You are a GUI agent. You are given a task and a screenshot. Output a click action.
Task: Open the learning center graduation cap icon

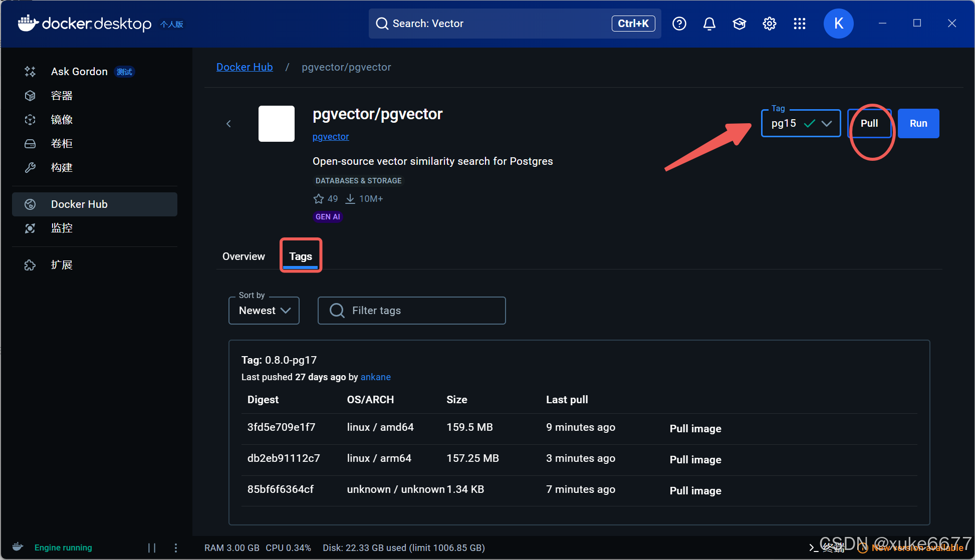pyautogui.click(x=740, y=24)
